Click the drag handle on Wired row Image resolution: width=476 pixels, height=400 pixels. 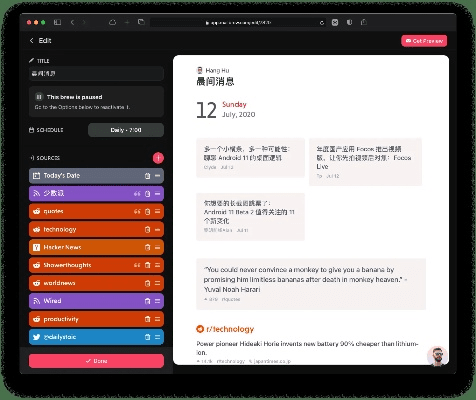[157, 301]
